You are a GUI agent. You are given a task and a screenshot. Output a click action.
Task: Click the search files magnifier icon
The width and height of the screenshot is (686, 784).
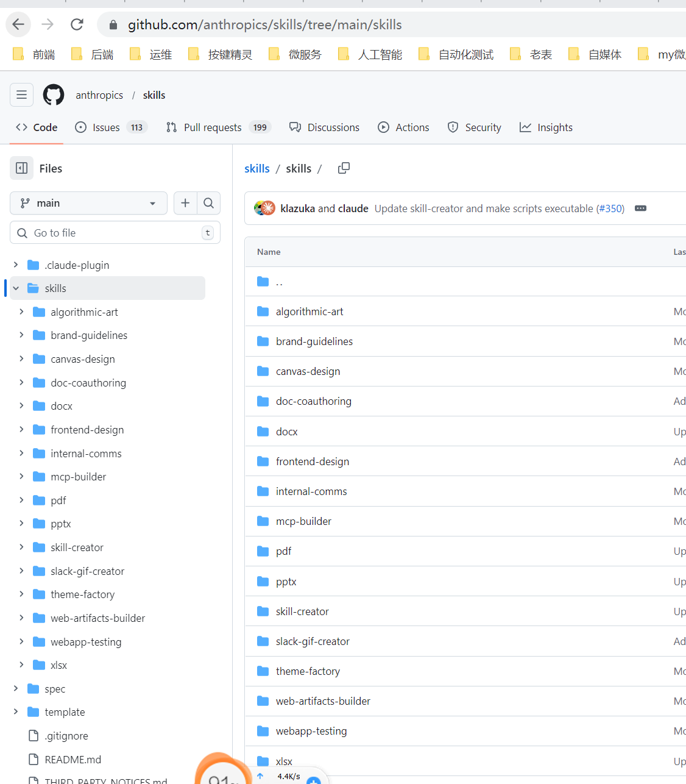(x=208, y=203)
